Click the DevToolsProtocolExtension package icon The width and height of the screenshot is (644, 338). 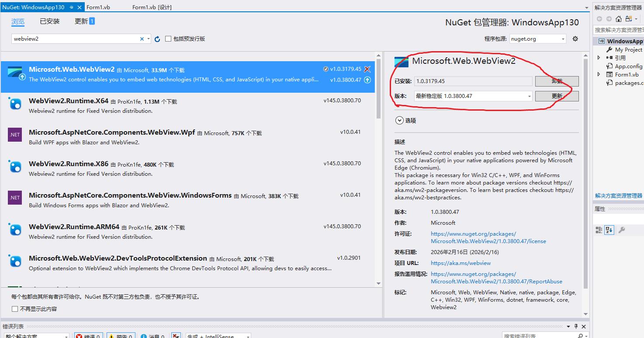click(15, 261)
